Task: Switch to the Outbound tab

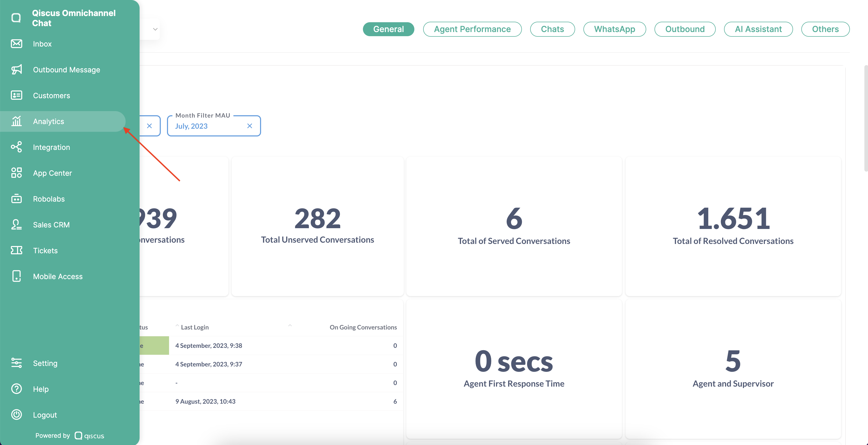Action: pyautogui.click(x=685, y=29)
